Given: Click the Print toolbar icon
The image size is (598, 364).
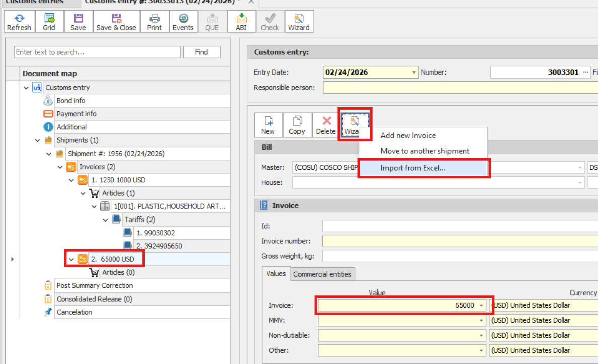Looking at the screenshot, I should (154, 21).
